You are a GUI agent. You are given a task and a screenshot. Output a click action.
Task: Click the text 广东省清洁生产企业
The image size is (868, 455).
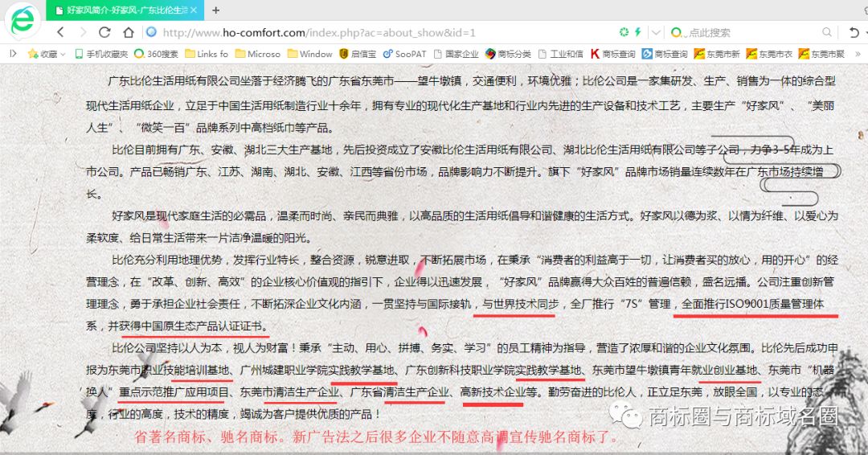pyautogui.click(x=399, y=392)
